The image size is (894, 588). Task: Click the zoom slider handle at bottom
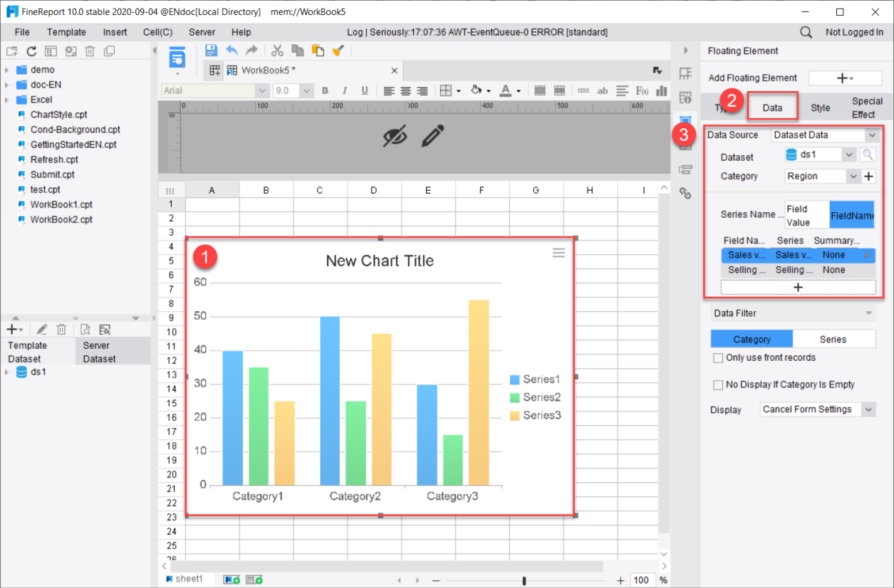pos(524,580)
